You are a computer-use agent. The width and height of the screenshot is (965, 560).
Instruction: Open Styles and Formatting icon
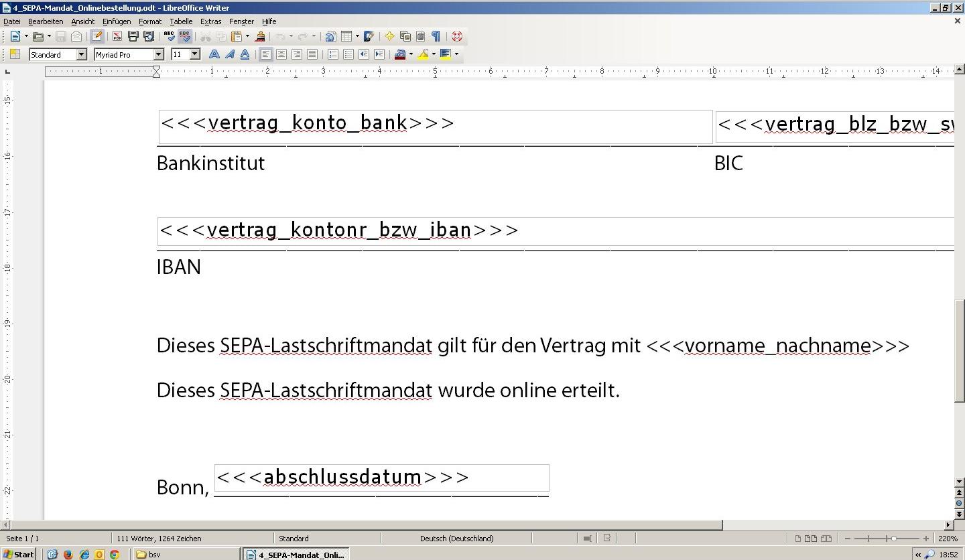(x=15, y=54)
